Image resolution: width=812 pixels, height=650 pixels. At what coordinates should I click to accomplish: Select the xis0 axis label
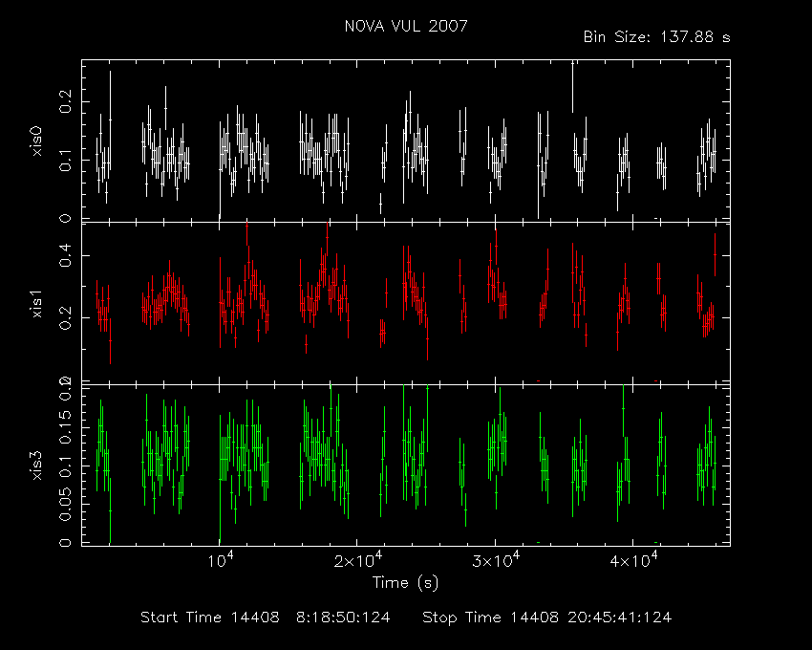click(x=37, y=141)
